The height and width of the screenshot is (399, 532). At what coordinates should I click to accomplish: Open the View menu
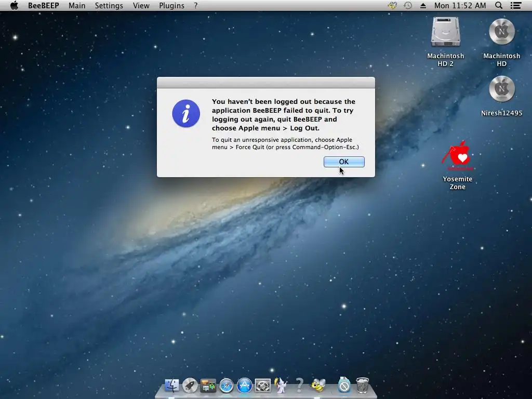coord(141,5)
